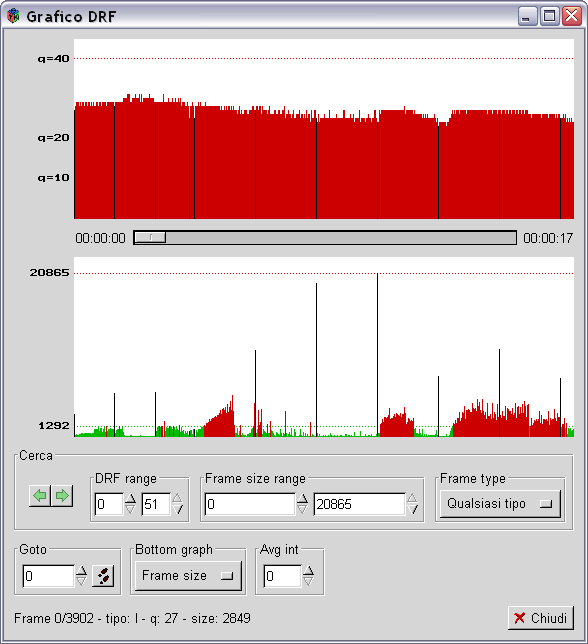Click the app icon in the title bar

point(14,16)
